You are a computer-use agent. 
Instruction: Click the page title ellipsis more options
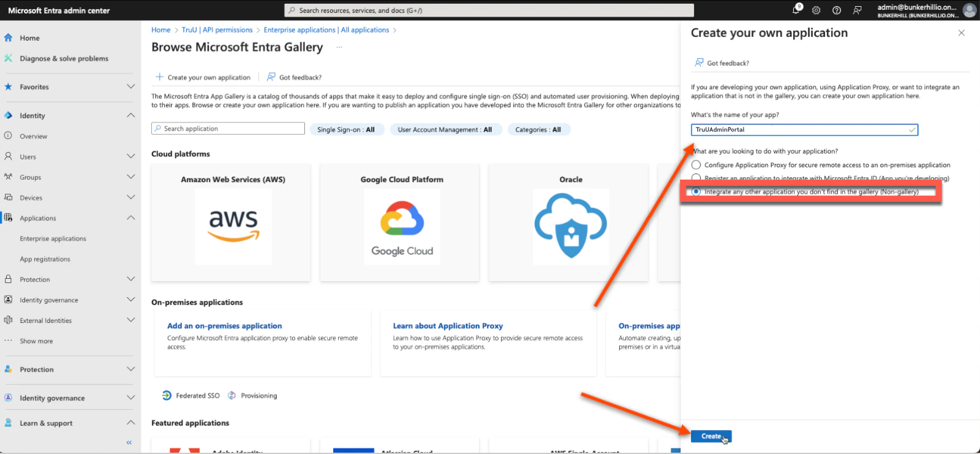click(339, 47)
